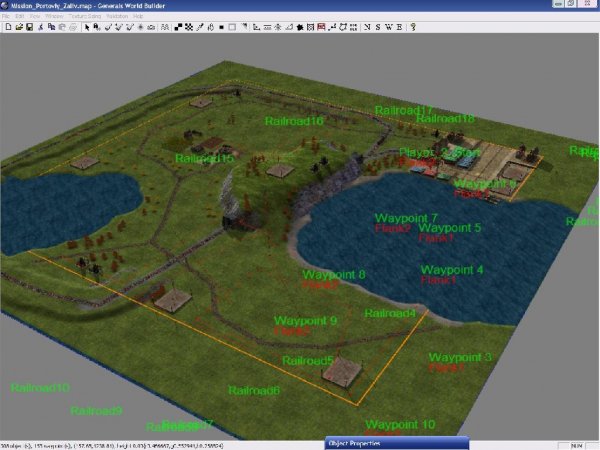The height and width of the screenshot is (450, 600).
Task: Click the W view direction button
Action: click(388, 27)
